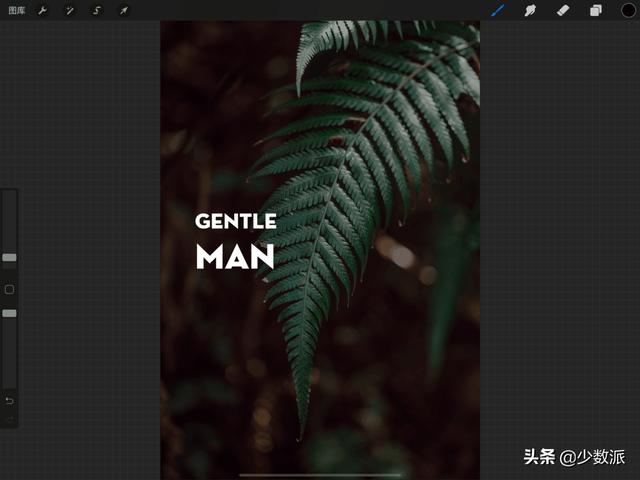The height and width of the screenshot is (480, 640).
Task: Click the undo arrow in sidebar
Action: pyautogui.click(x=9, y=400)
